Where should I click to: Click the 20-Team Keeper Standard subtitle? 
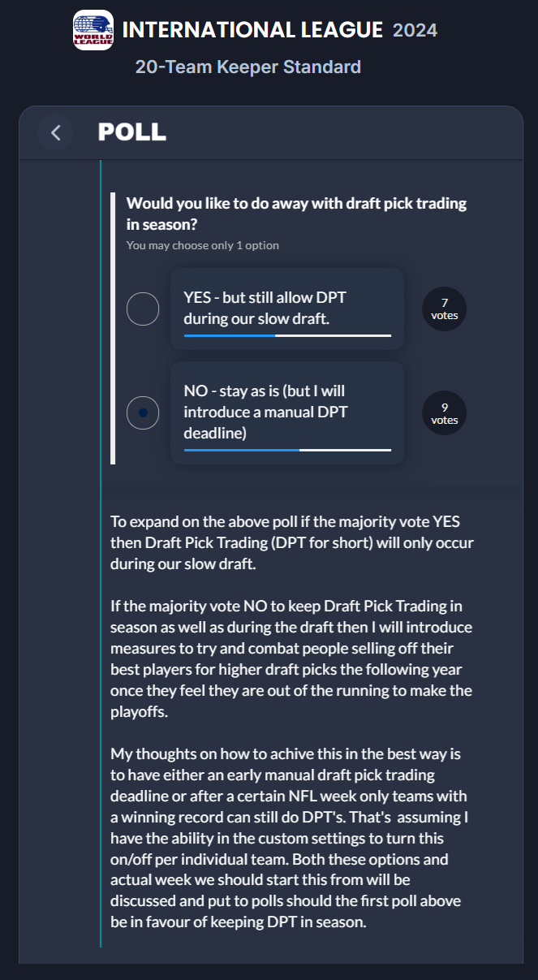(x=248, y=67)
